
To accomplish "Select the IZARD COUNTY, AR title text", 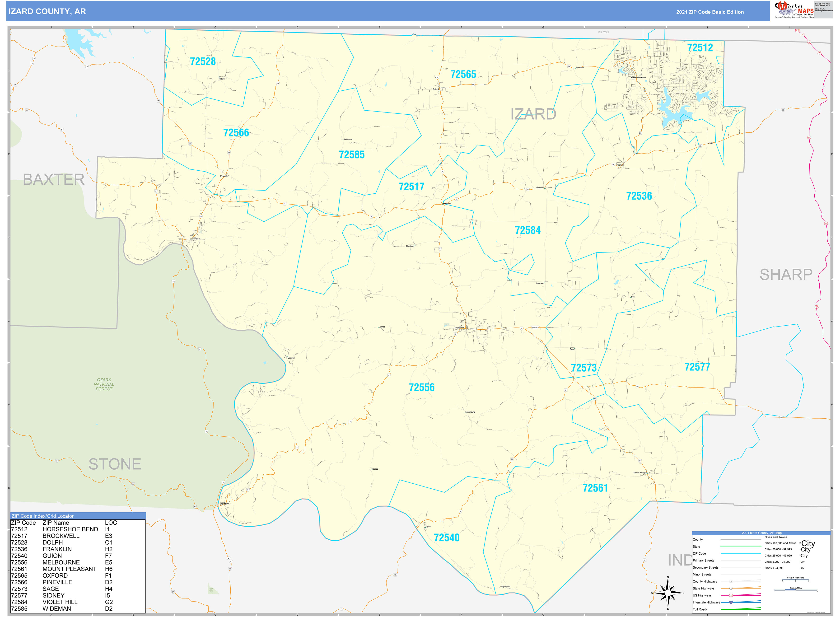I will (x=47, y=12).
